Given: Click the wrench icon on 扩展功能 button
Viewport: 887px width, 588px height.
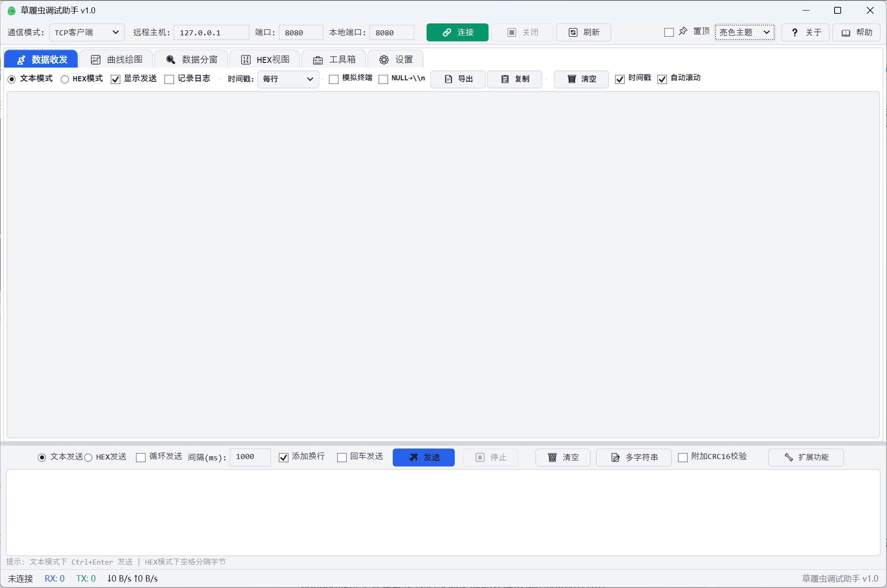Looking at the screenshot, I should pyautogui.click(x=789, y=457).
